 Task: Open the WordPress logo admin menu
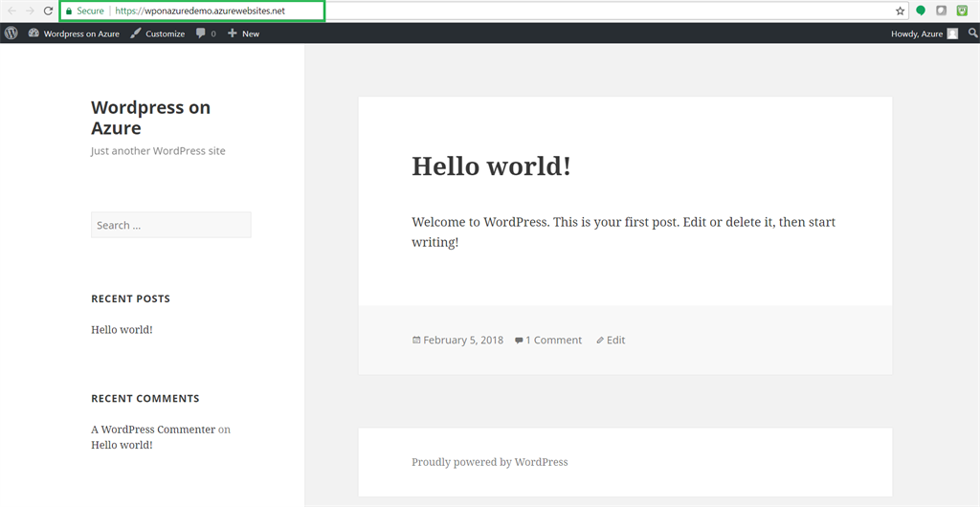tap(11, 33)
